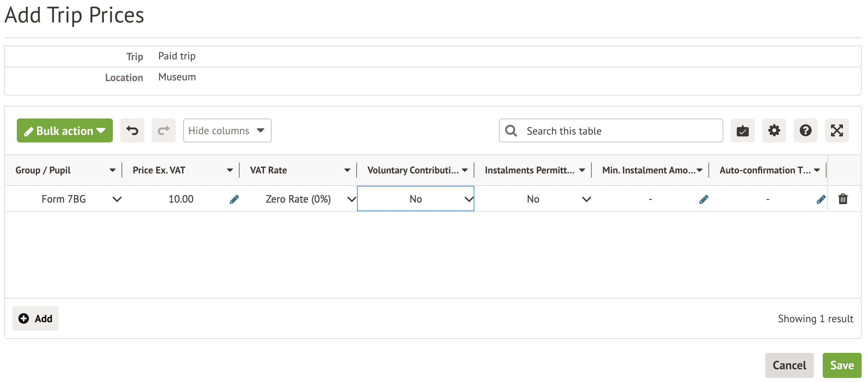Edit the Min. Instalment Amount pencil icon
The width and height of the screenshot is (868, 382).
click(704, 199)
